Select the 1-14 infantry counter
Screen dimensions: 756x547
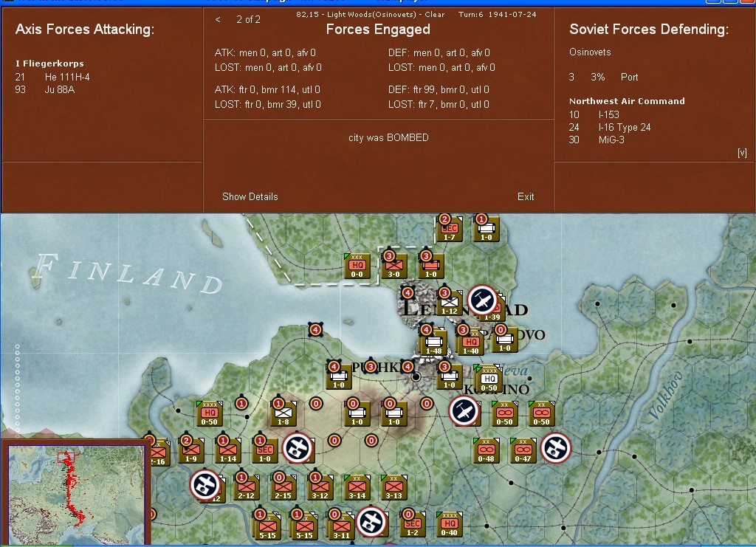[228, 451]
